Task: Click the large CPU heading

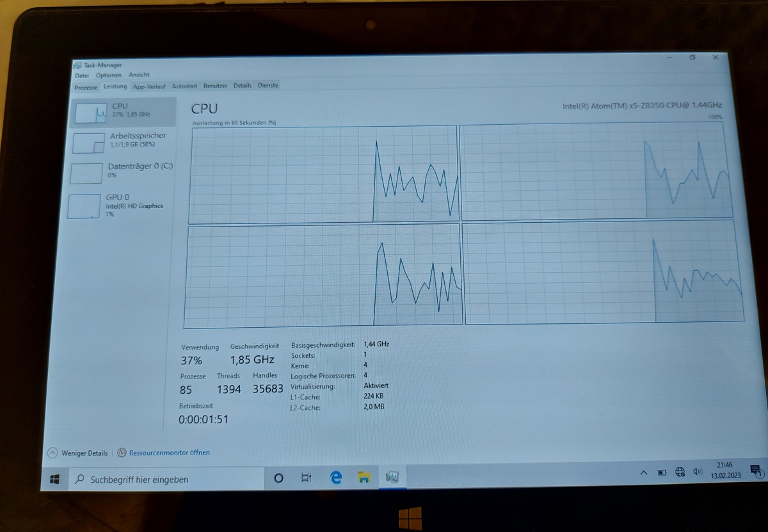Action: tap(204, 109)
